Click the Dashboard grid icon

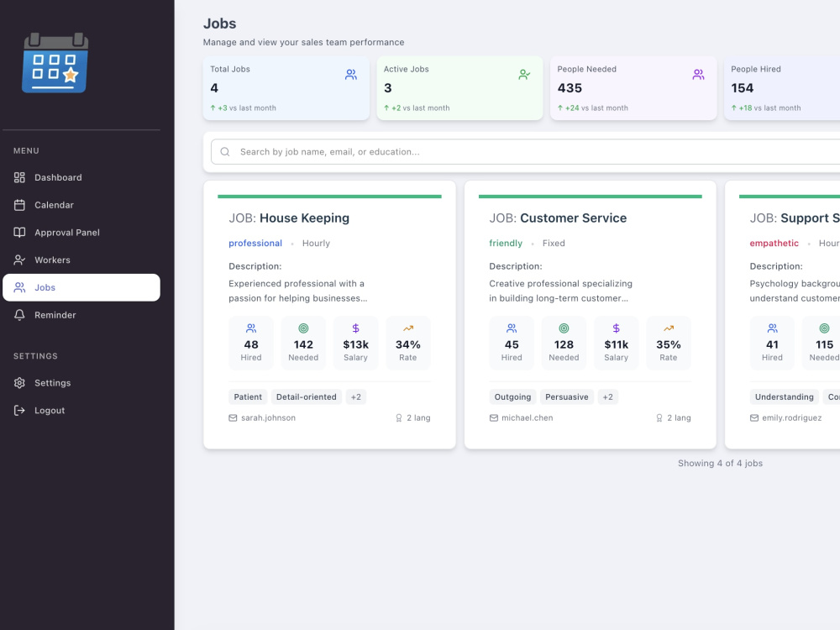click(20, 177)
